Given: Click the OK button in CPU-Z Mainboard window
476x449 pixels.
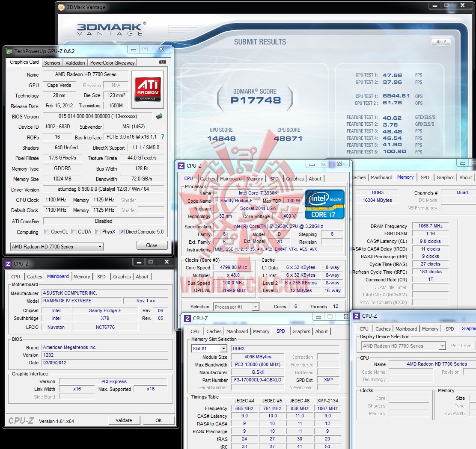Looking at the screenshot, I should point(158,420).
